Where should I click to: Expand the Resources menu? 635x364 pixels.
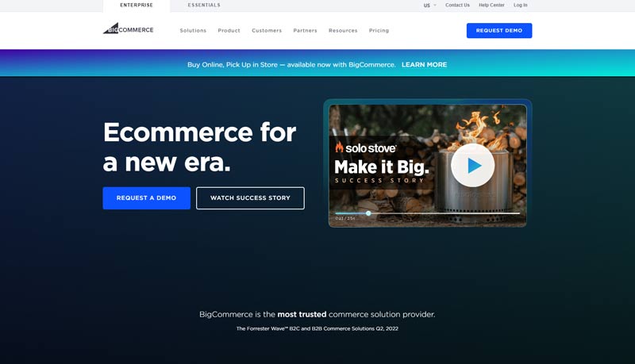coord(343,31)
